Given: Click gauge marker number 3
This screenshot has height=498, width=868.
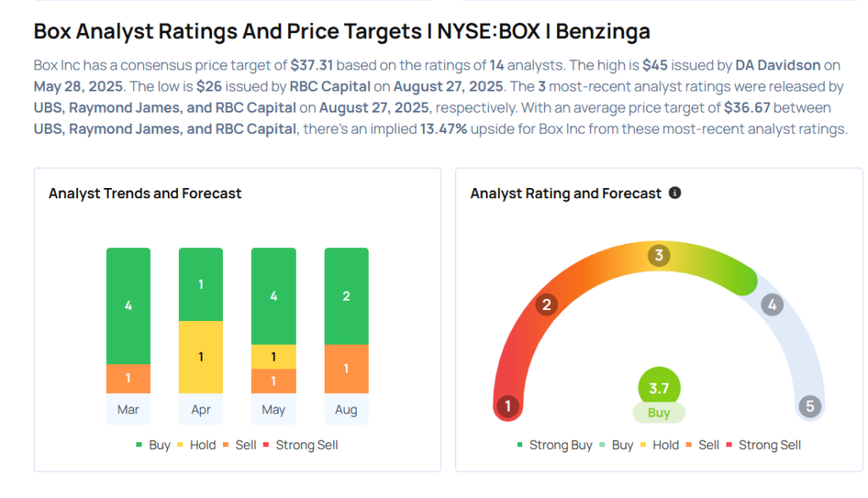Looking at the screenshot, I should (x=659, y=256).
